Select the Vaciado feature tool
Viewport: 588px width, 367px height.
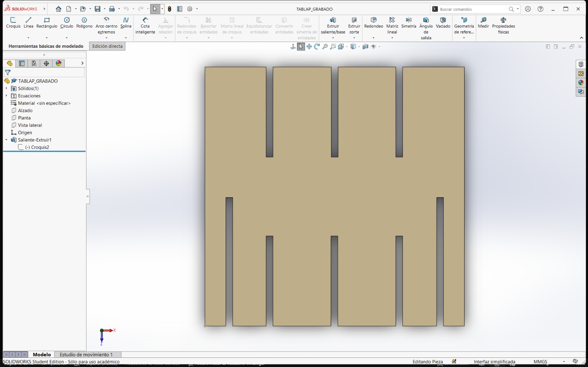pyautogui.click(x=443, y=22)
